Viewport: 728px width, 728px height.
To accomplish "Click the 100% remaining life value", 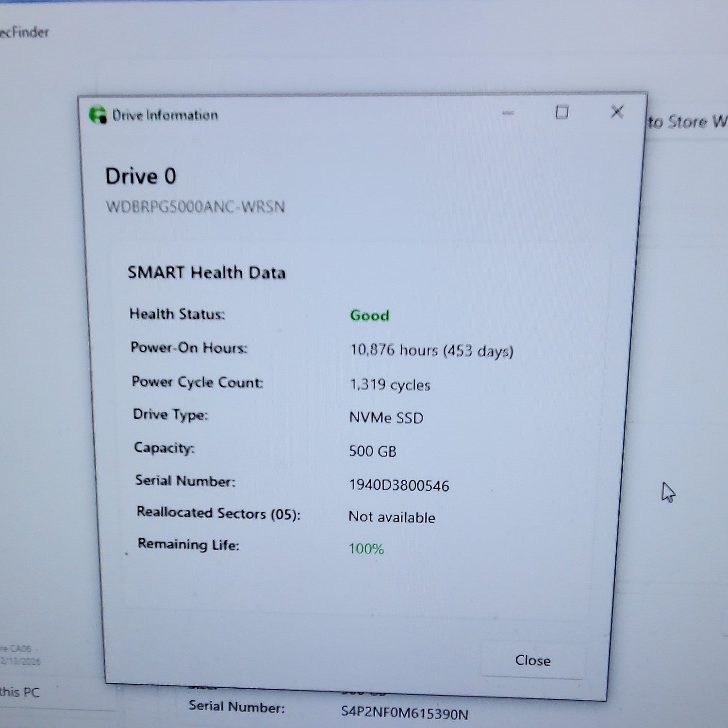I will (366, 549).
